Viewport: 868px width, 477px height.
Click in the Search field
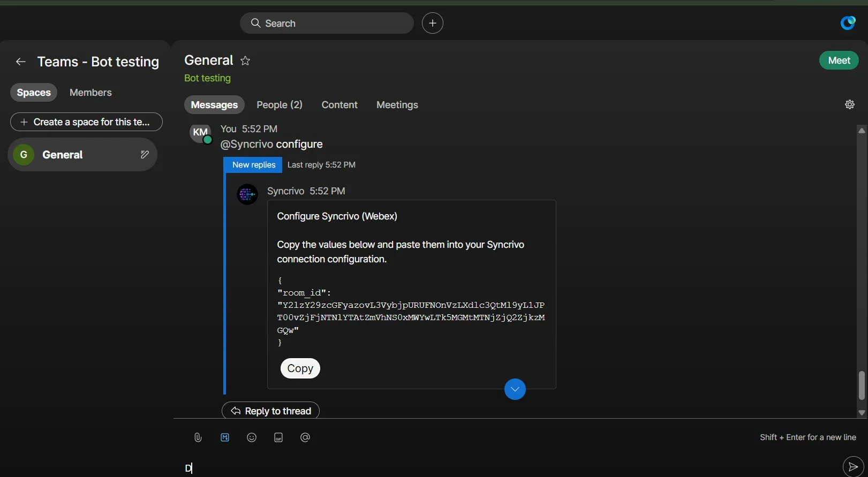point(327,23)
